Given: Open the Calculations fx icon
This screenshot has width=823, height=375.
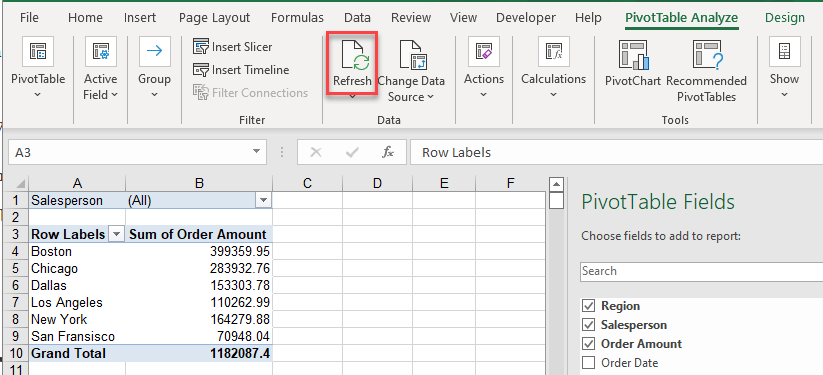Looking at the screenshot, I should click(x=554, y=51).
